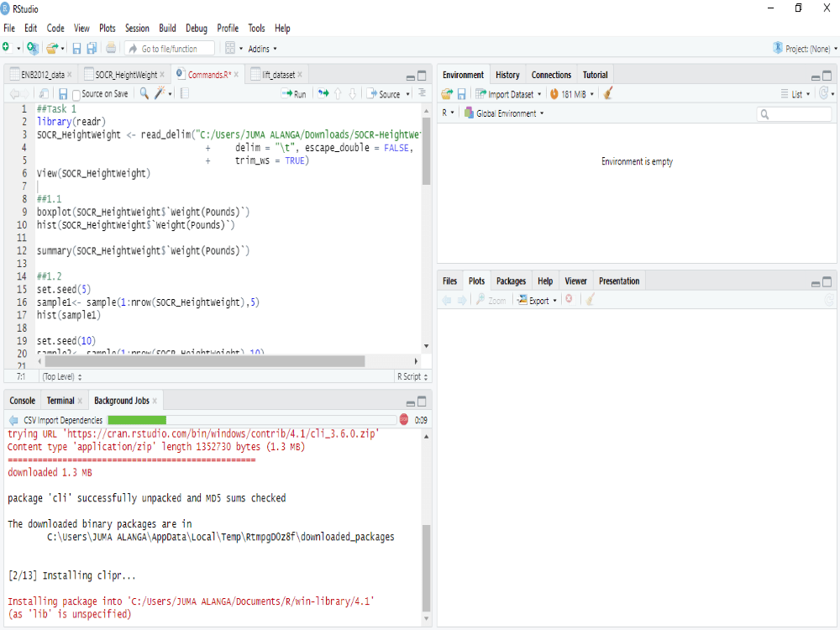Screen dimensions: 840x630
Task: Open the Viewer tab
Action: 575,281
